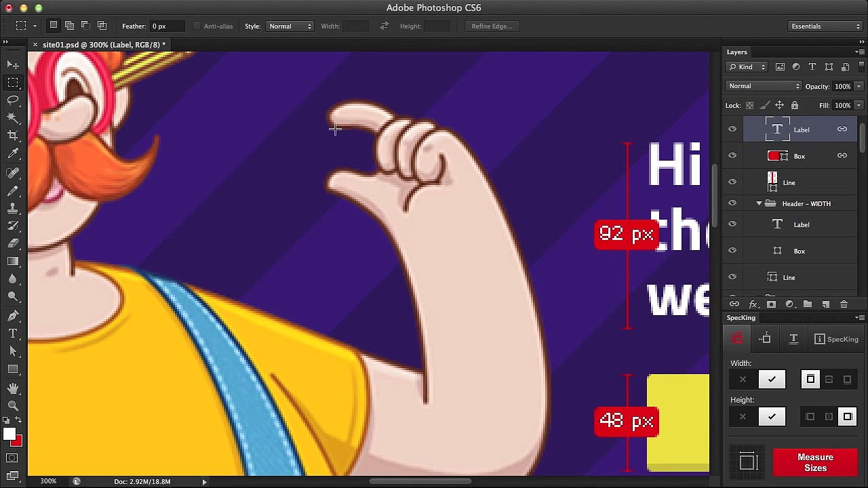This screenshot has height=488, width=868.
Task: Select the Lasso tool
Action: 13,100
